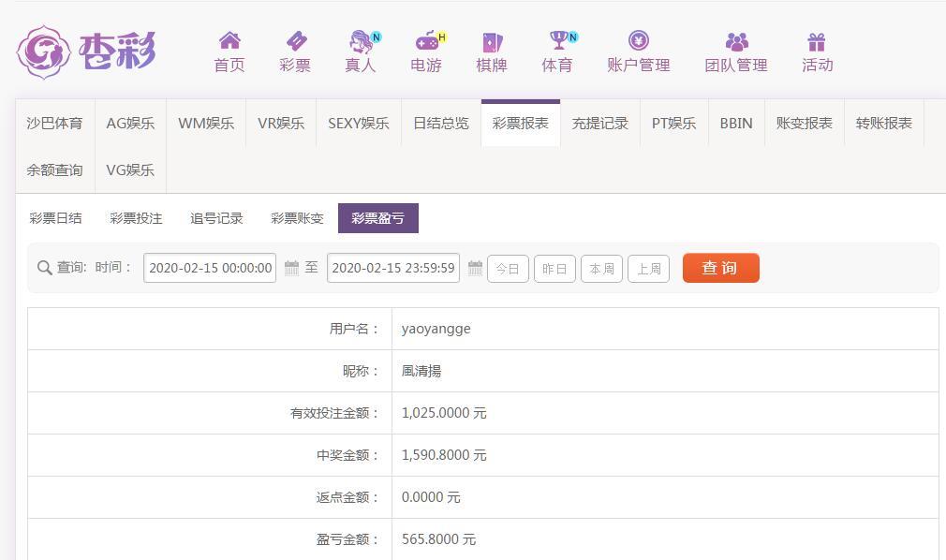946x560 pixels.
Task: Click the 杏彩 site logo
Action: [86, 51]
